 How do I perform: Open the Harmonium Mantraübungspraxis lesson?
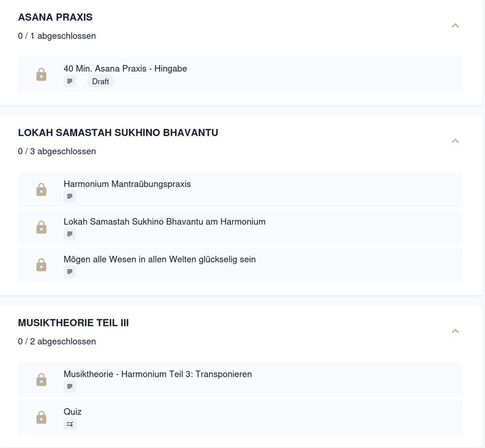[x=127, y=184]
